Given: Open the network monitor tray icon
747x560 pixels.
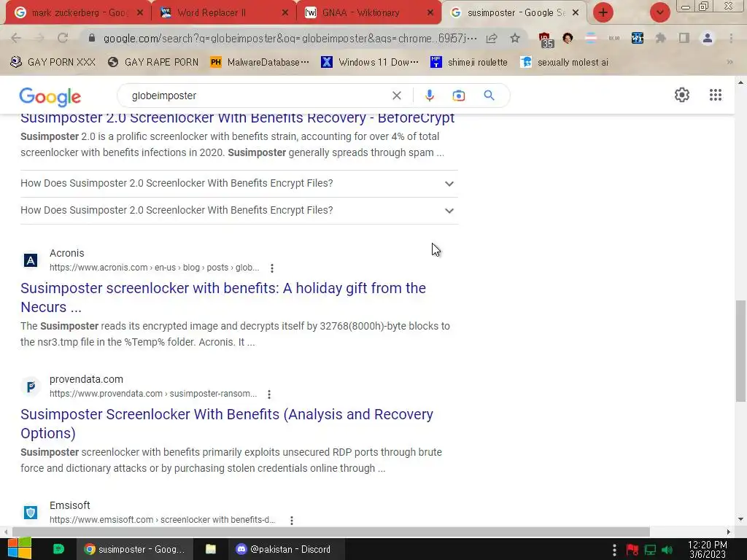Looking at the screenshot, I should tap(650, 550).
